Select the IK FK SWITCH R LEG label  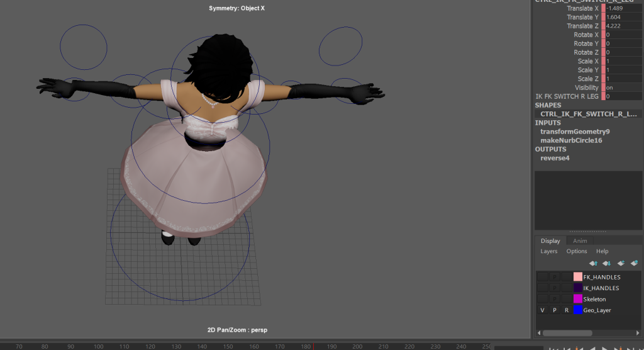coord(567,96)
